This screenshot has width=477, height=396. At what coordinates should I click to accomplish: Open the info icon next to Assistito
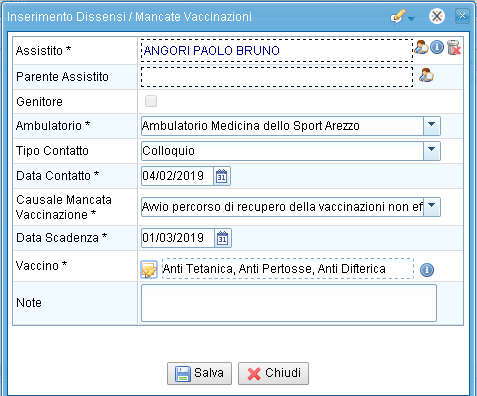(x=437, y=47)
